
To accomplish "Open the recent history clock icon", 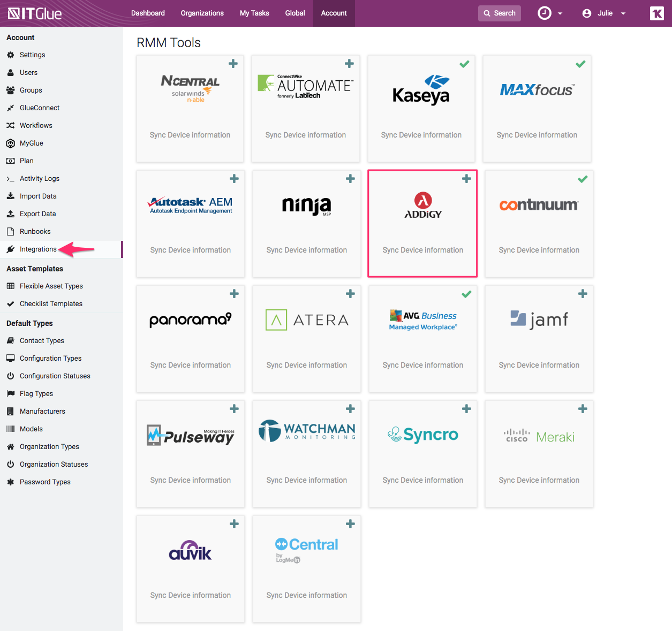I will click(545, 13).
